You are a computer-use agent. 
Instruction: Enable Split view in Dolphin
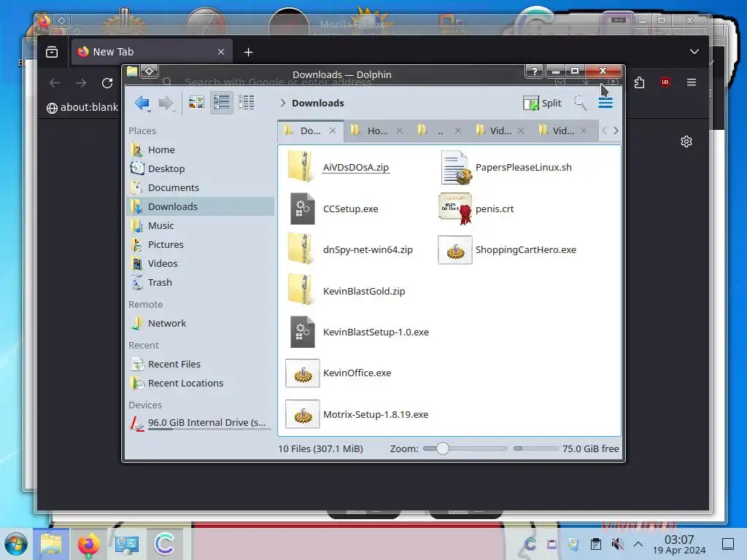542,103
